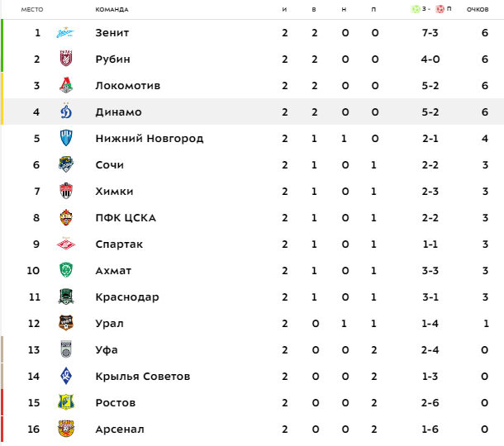Click the Rostov club emblem
This screenshot has height=446, width=504.
(x=66, y=403)
